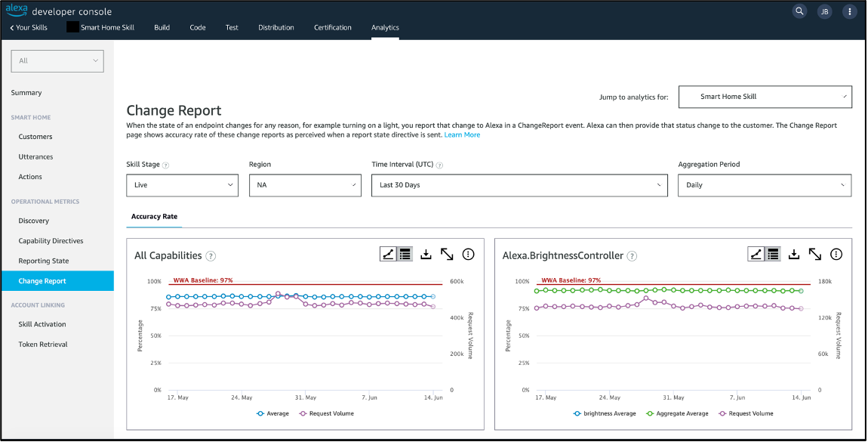Image resolution: width=868 pixels, height=442 pixels.
Task: Switch to the Code tab
Action: [x=197, y=27]
